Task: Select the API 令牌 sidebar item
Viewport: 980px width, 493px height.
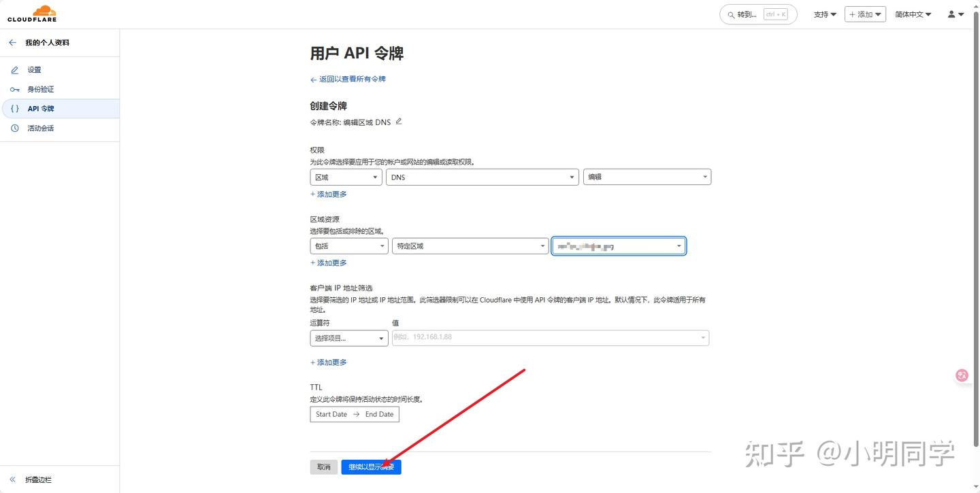Action: 60,109
